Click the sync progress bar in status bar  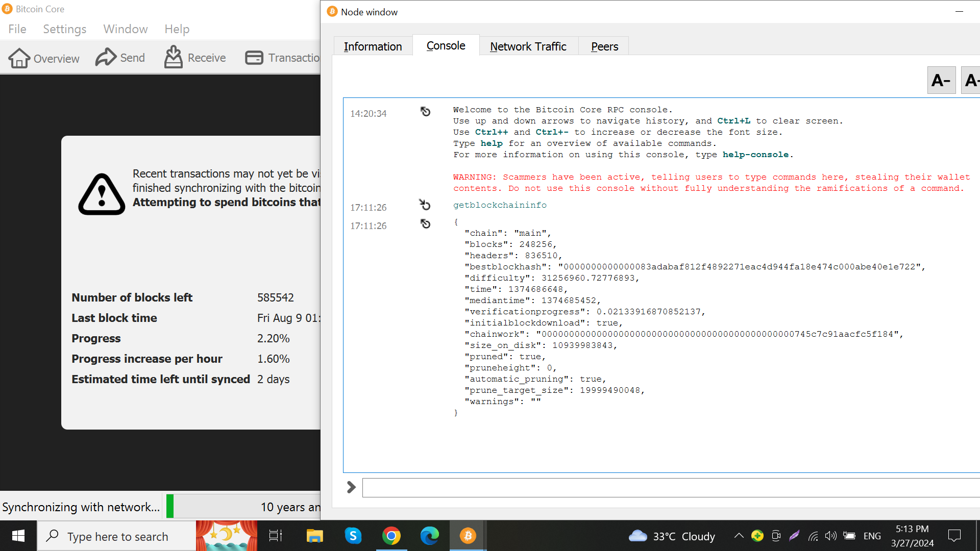(243, 507)
